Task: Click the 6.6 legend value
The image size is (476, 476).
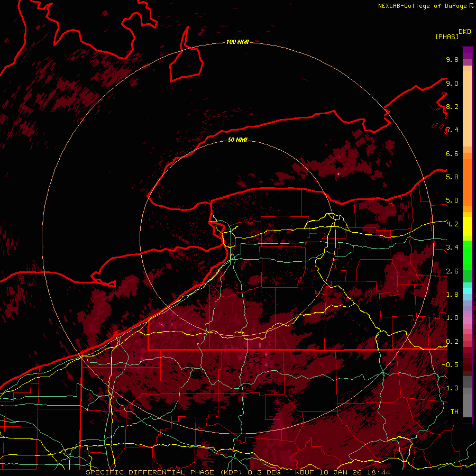Action: [x=452, y=153]
